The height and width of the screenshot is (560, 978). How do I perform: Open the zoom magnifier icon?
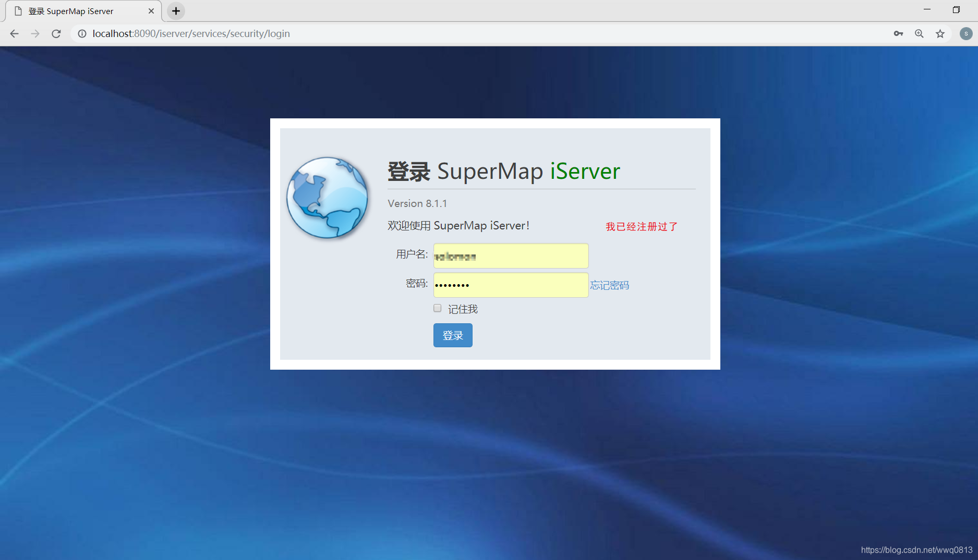coord(919,33)
